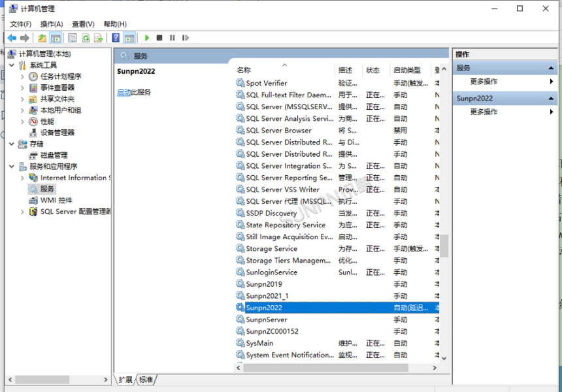Expand the 性能 tree node
562x392 pixels.
click(x=22, y=122)
